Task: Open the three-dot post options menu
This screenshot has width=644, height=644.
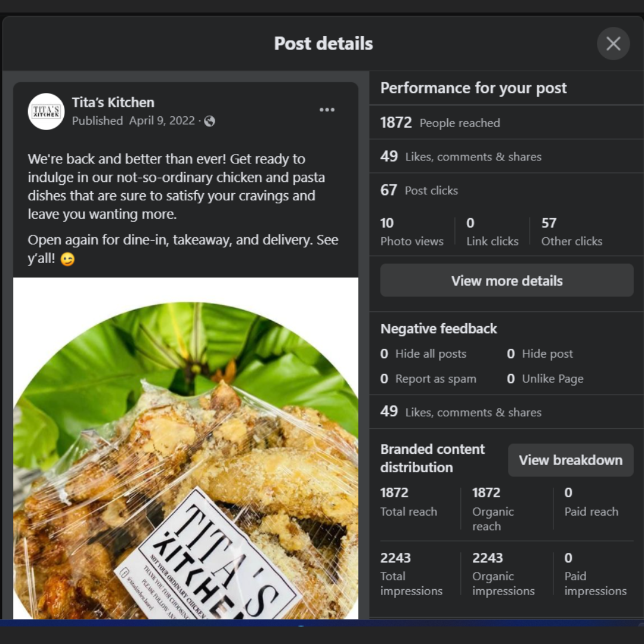Action: 327,110
